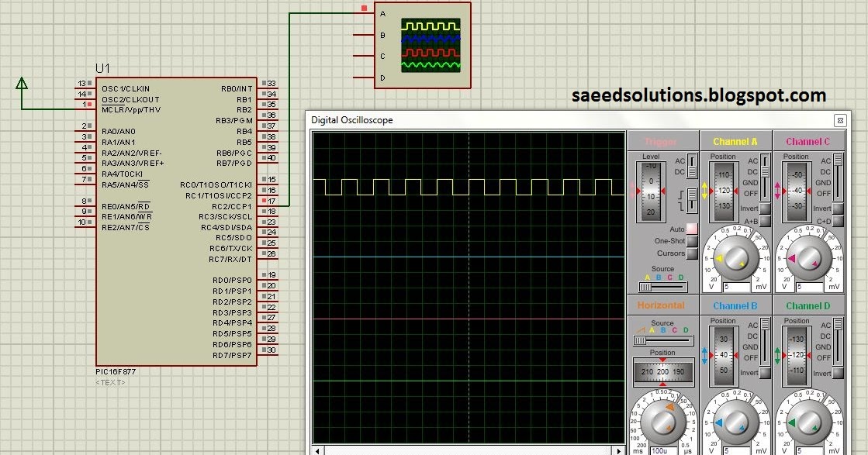Click the Horizontal Source selector slider
868x455 pixels.
coord(662,340)
